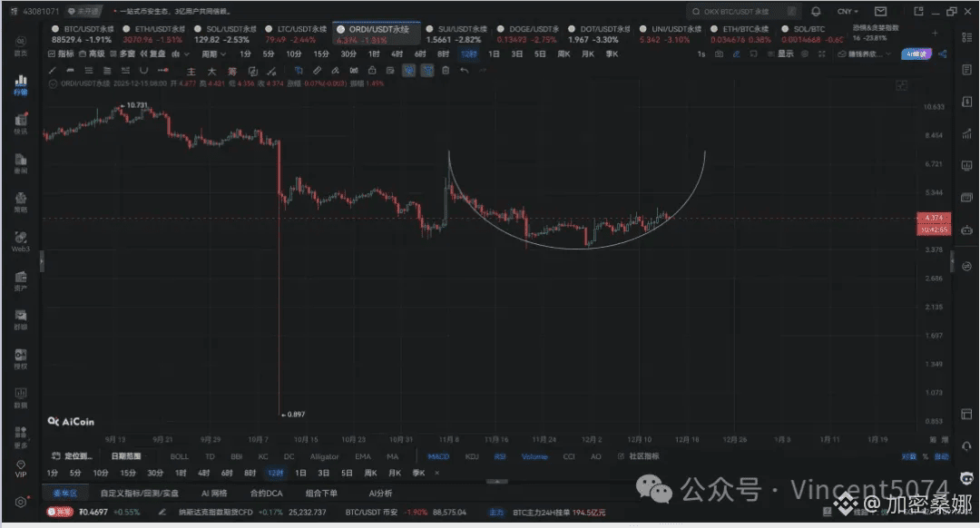This screenshot has width=980, height=528.
Task: Toggle the MACD indicator
Action: tap(438, 456)
